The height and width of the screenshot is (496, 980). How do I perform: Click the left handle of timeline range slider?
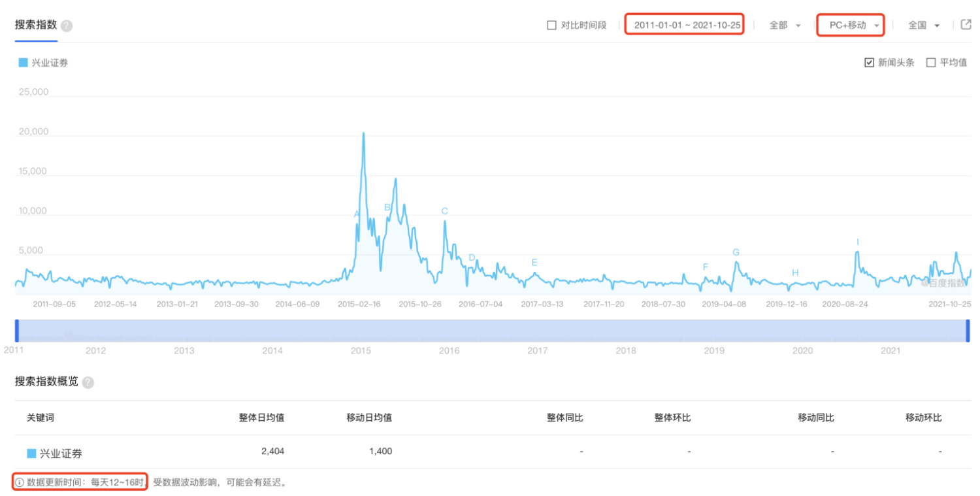click(x=17, y=331)
